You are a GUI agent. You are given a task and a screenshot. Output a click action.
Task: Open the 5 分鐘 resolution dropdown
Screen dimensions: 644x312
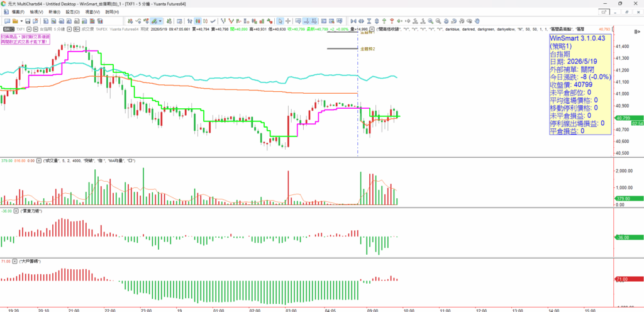click(69, 29)
